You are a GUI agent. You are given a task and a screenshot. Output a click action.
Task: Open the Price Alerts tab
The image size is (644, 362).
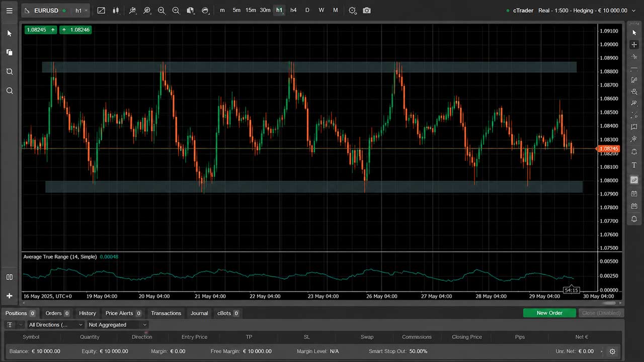point(123,313)
